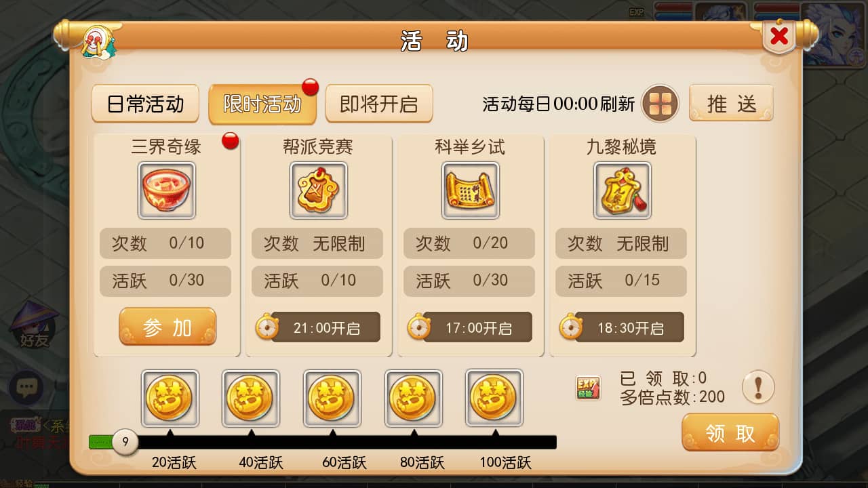868x488 pixels.
Task: Tap the 18:30开启 timer for 九黎秘境
Action: tap(621, 328)
